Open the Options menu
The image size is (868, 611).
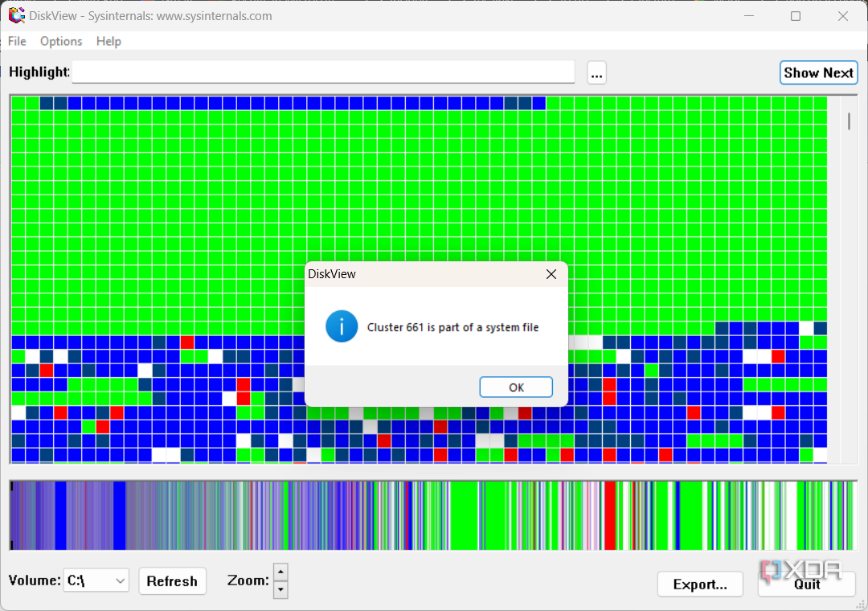61,42
